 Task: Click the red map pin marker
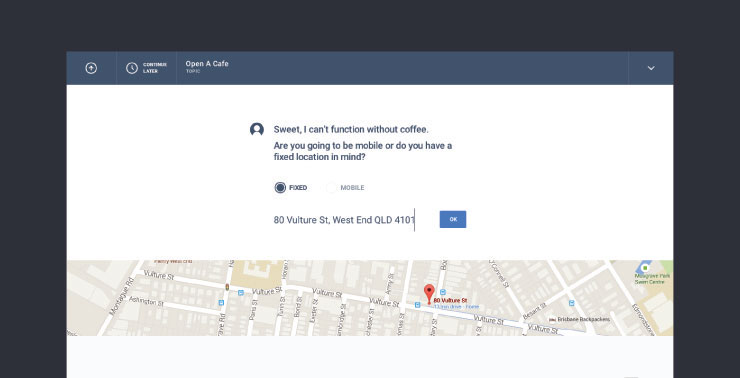click(429, 294)
